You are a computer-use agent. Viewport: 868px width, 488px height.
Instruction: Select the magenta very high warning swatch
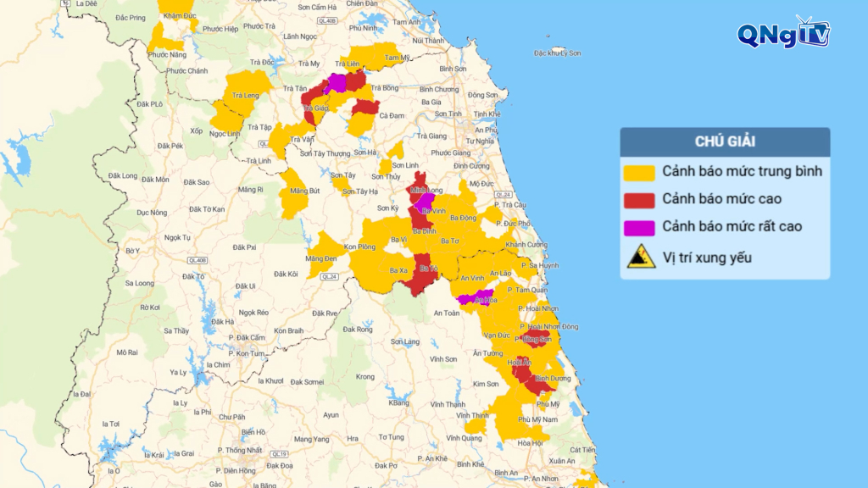click(640, 227)
